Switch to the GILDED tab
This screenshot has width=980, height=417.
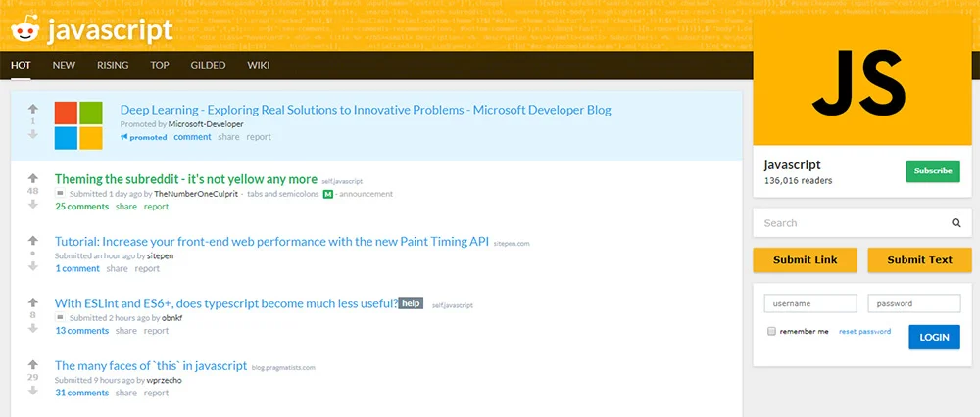(x=208, y=65)
